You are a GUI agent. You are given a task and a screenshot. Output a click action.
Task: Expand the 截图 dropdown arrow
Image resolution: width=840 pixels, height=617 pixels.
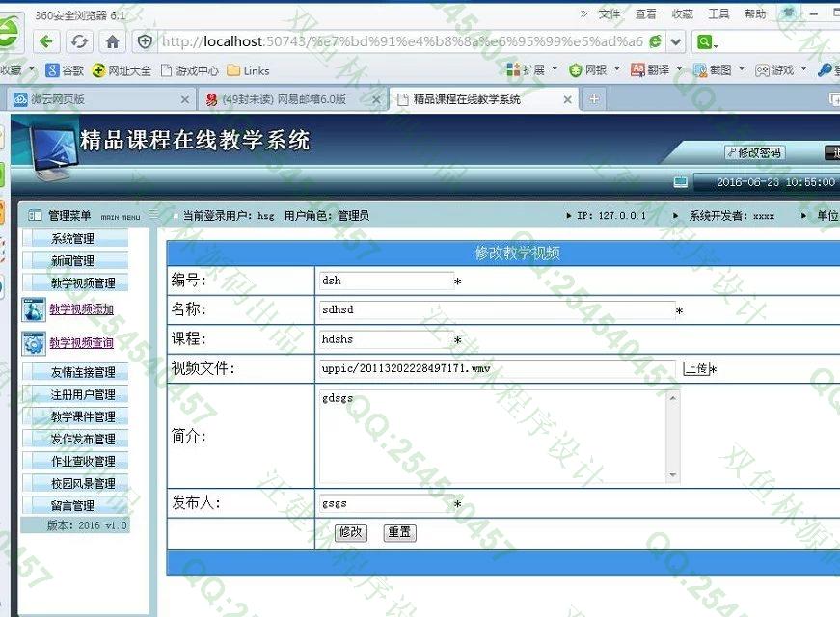(x=742, y=69)
